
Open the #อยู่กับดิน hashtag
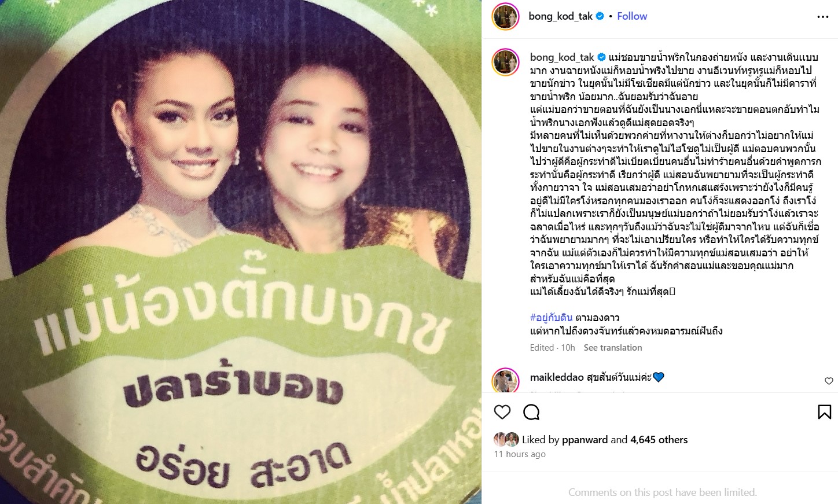pyautogui.click(x=551, y=318)
